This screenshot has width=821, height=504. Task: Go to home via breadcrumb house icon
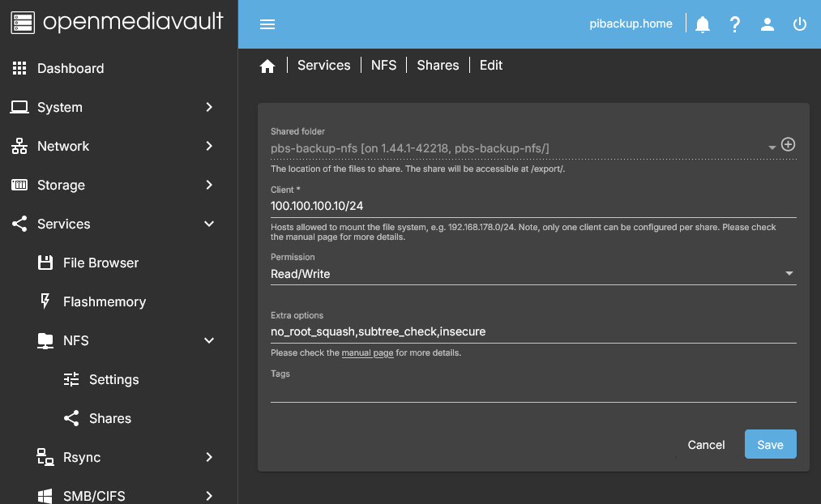click(x=267, y=66)
